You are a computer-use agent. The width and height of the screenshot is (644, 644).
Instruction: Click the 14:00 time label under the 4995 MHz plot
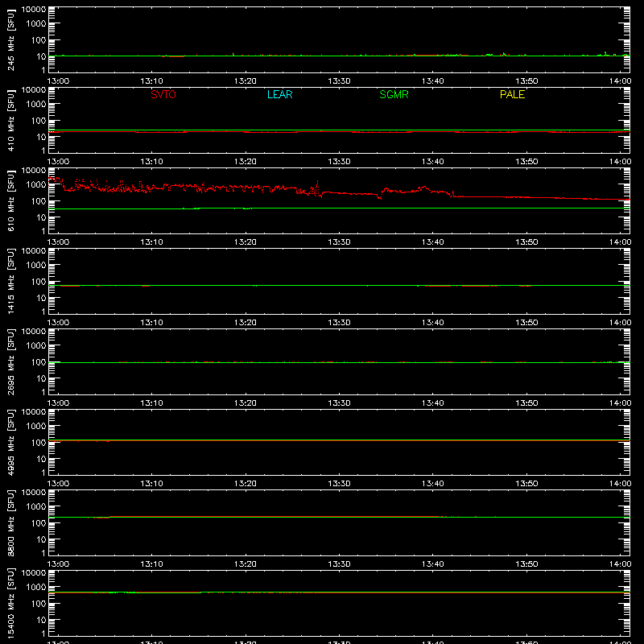[620, 484]
